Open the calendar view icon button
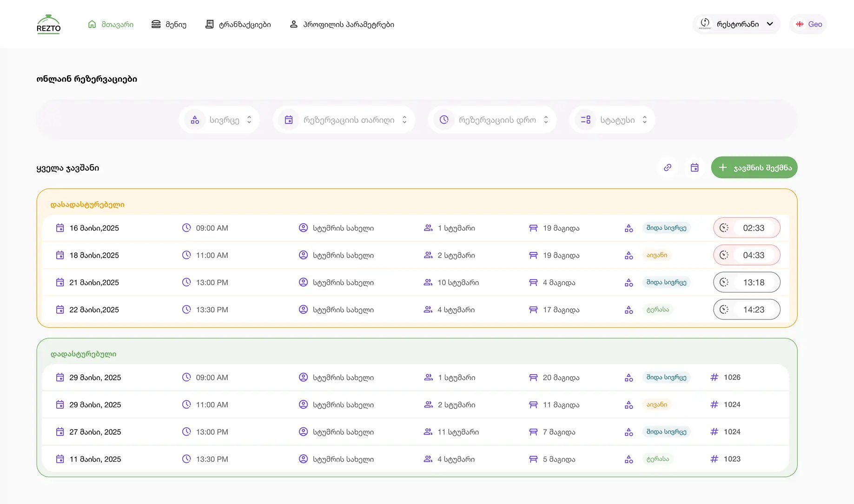Screen dimensions: 854x504 [x=694, y=167]
